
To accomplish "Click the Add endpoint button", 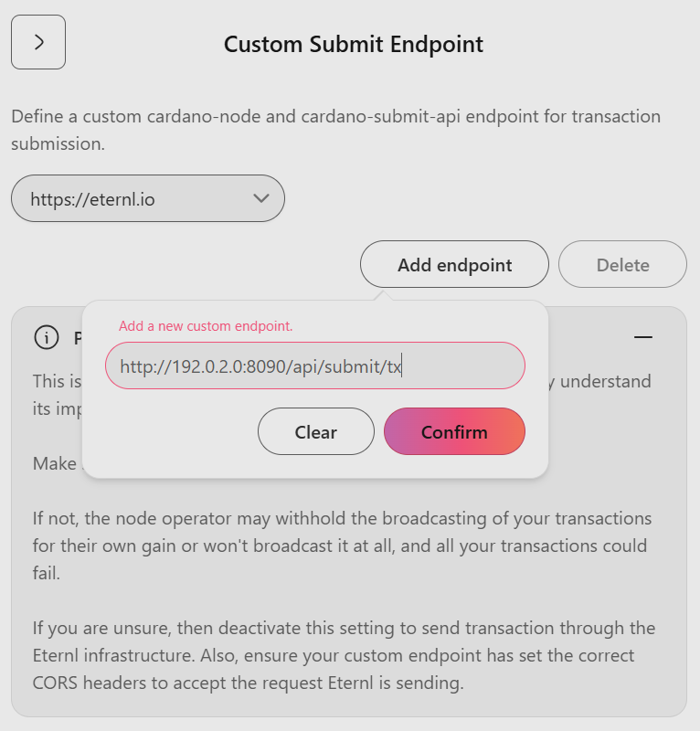I will (x=454, y=264).
